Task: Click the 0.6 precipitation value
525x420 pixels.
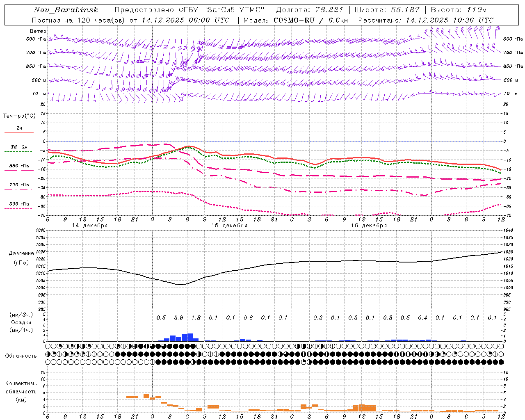Action: pyautogui.click(x=248, y=318)
